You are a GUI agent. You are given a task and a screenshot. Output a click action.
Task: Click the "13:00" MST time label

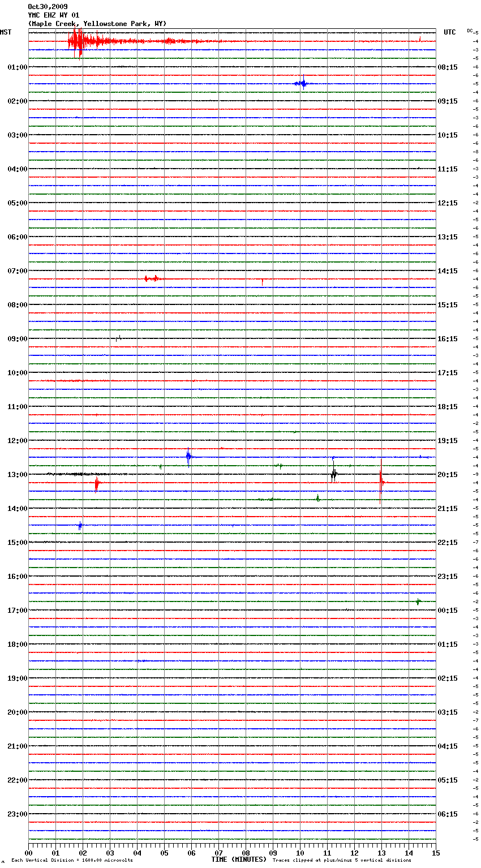tap(18, 475)
